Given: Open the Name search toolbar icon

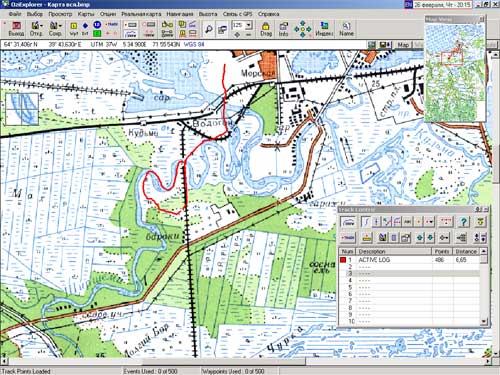Looking at the screenshot, I should 346,29.
